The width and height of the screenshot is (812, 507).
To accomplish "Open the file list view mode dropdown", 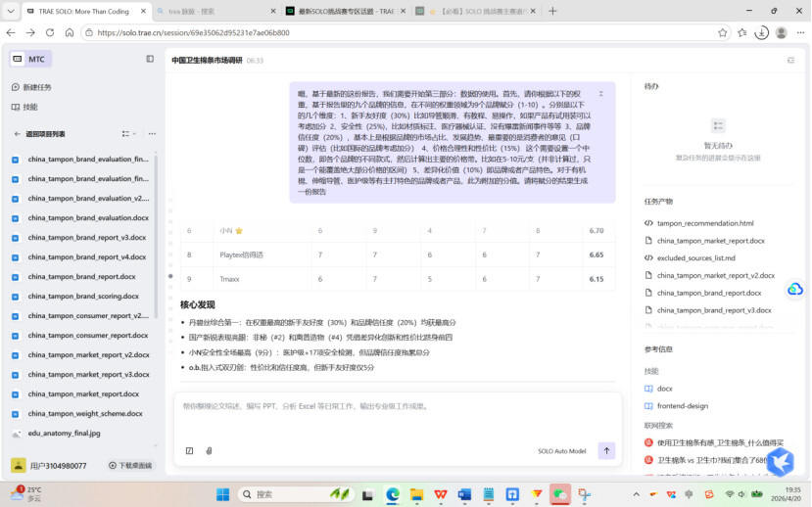I will pyautogui.click(x=128, y=134).
